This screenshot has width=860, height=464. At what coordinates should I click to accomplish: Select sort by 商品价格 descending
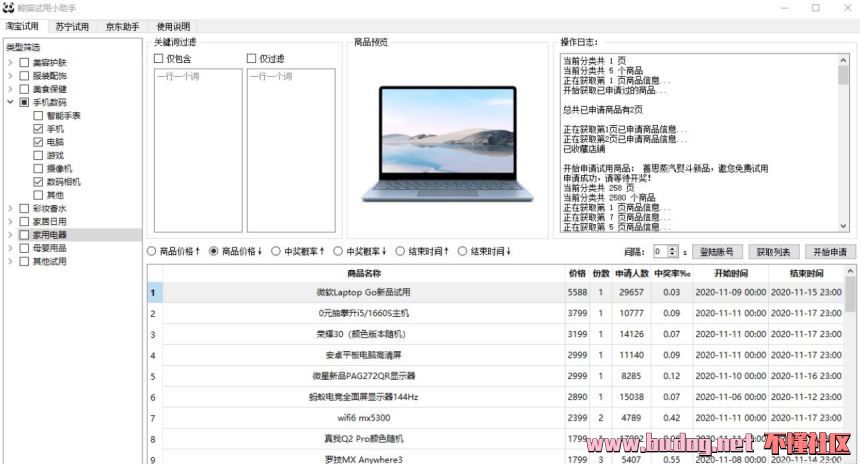(x=214, y=251)
